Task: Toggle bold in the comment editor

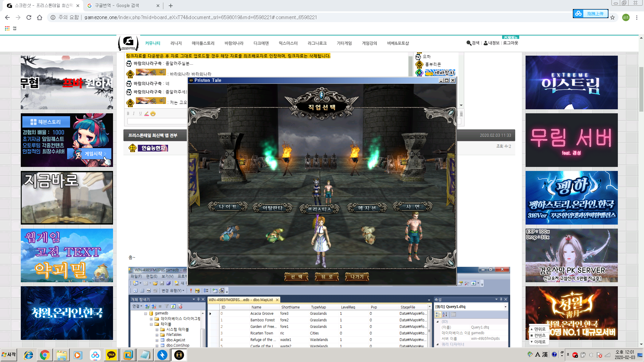Action: coord(128,114)
